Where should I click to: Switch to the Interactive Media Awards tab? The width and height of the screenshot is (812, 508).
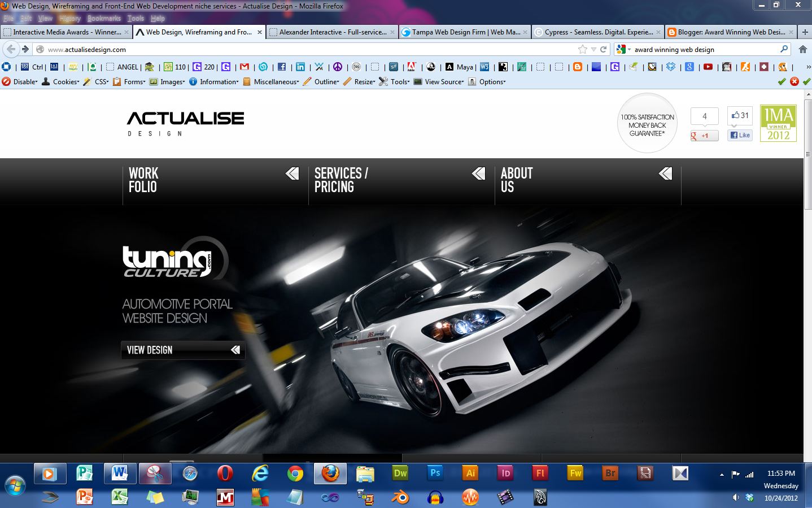[x=66, y=32]
